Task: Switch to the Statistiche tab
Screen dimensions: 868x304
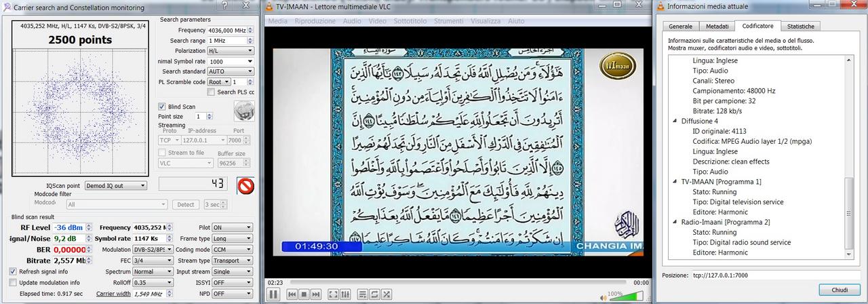Action: click(801, 26)
